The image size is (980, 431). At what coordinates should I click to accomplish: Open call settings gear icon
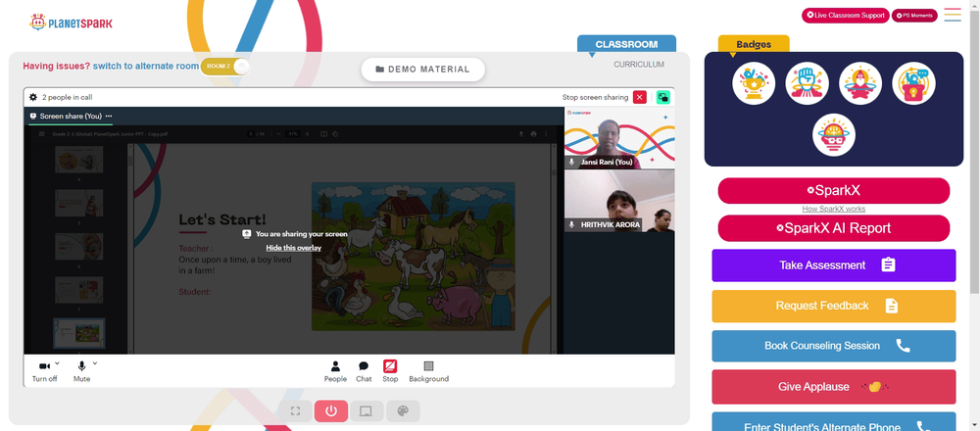click(x=33, y=97)
